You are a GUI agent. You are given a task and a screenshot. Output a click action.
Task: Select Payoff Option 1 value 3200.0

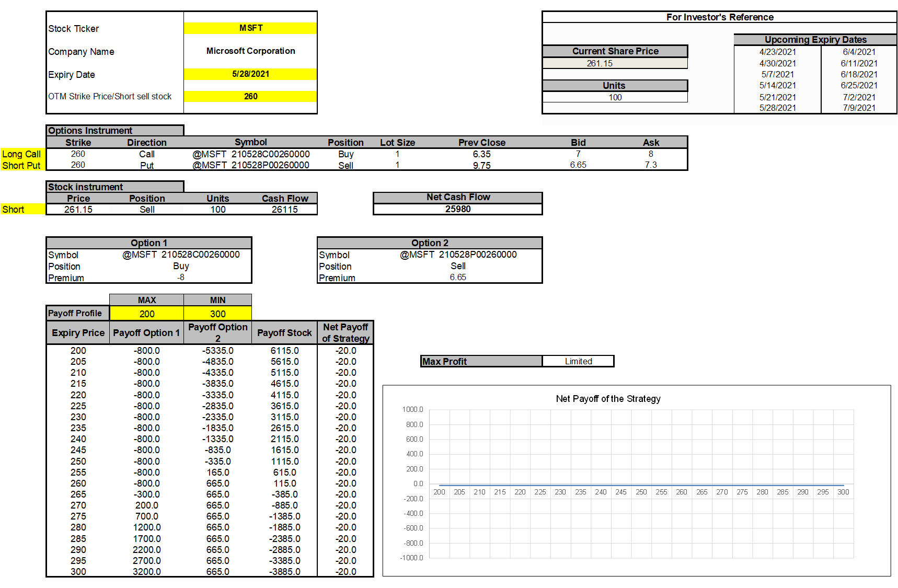tap(147, 572)
